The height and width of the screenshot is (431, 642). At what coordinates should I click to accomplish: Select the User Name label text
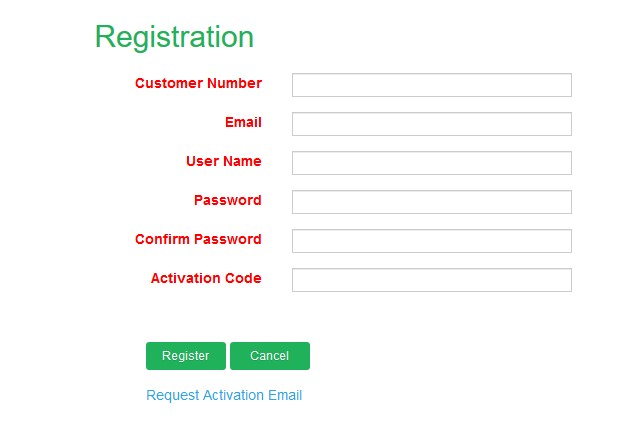point(223,161)
